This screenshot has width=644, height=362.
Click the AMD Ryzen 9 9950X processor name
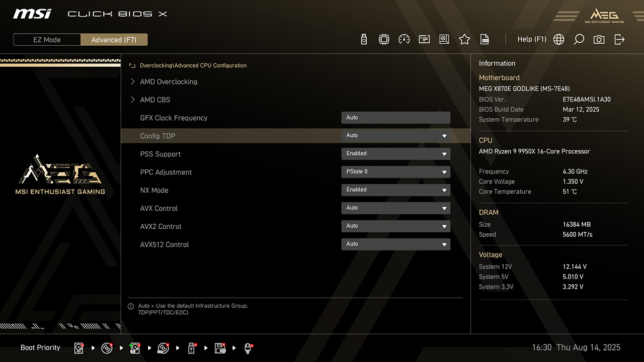[x=534, y=151]
